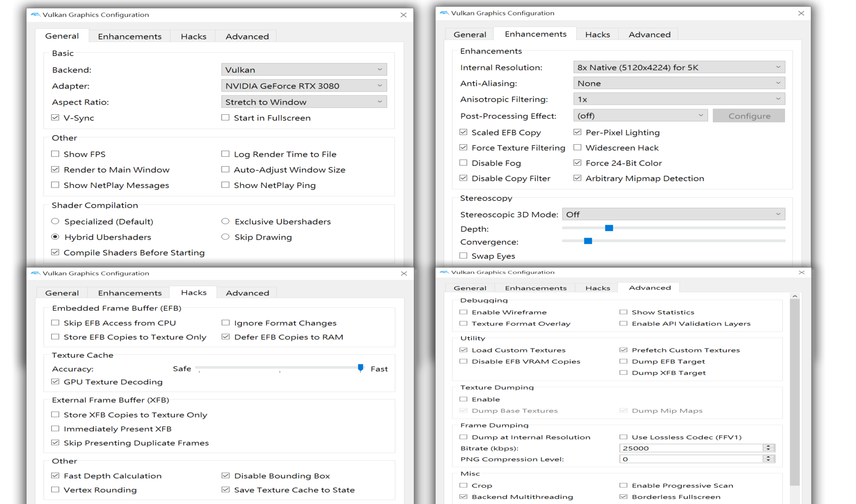Close the top-left Vulkan Graphics Configuration window

403,15
